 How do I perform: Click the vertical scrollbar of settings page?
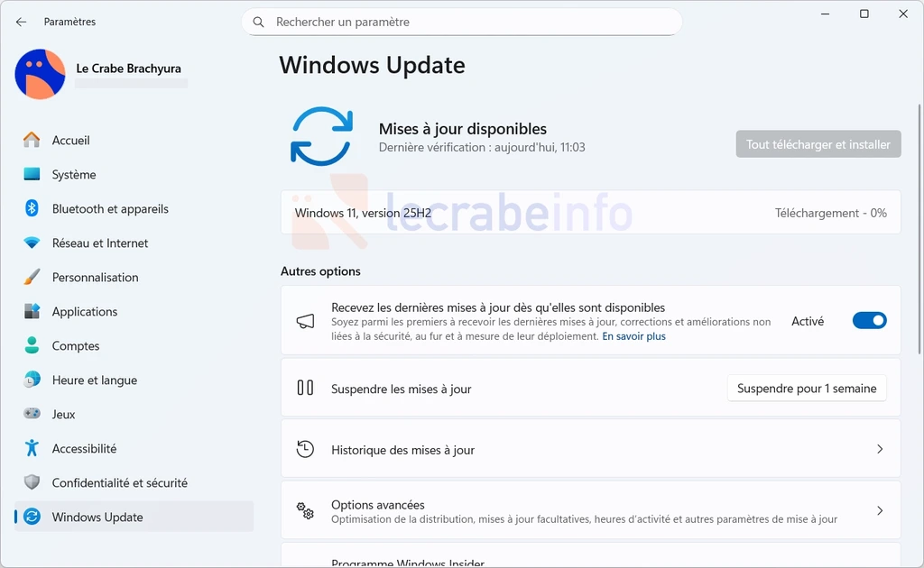point(919,230)
